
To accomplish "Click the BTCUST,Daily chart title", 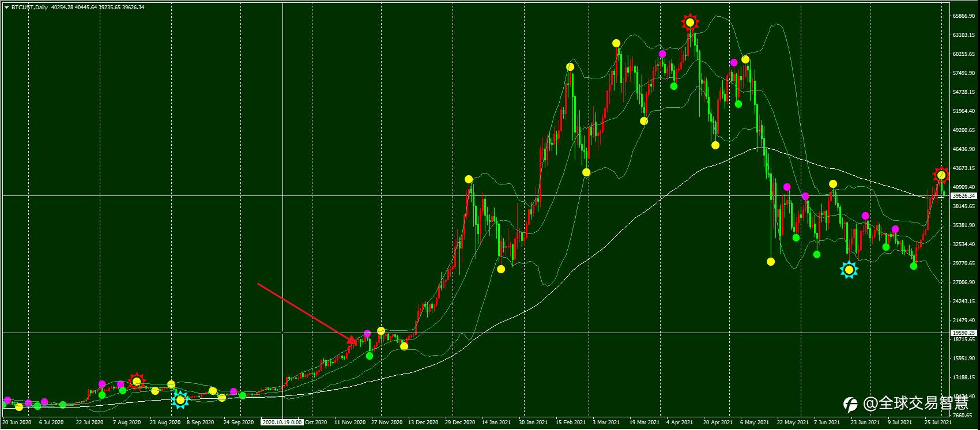I will point(29,7).
